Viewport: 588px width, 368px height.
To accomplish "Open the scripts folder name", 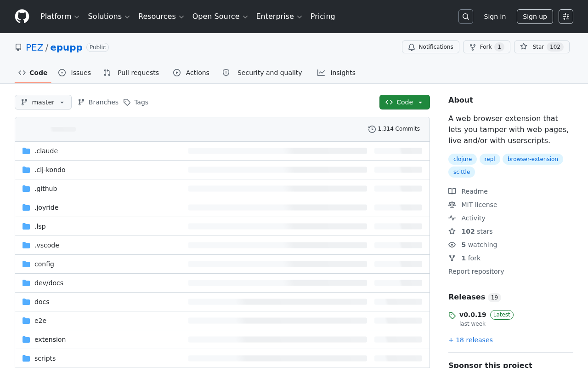I will (x=45, y=358).
